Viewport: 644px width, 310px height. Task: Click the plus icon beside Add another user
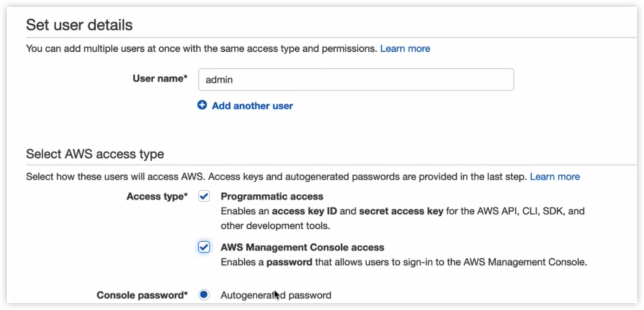[x=202, y=105]
